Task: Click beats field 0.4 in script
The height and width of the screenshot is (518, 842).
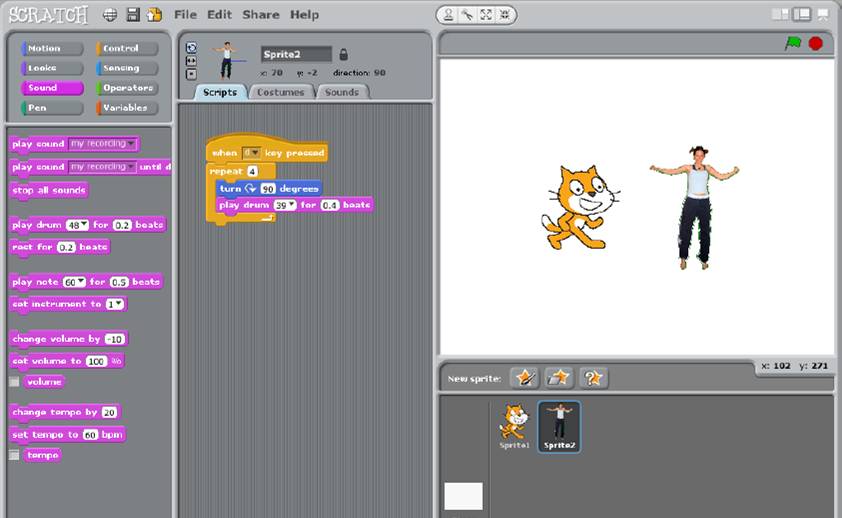Action: click(330, 205)
